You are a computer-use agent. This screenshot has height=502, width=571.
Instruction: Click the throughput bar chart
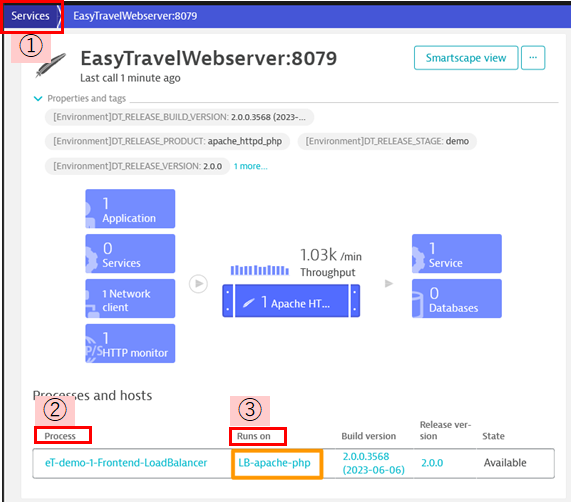pyautogui.click(x=260, y=270)
